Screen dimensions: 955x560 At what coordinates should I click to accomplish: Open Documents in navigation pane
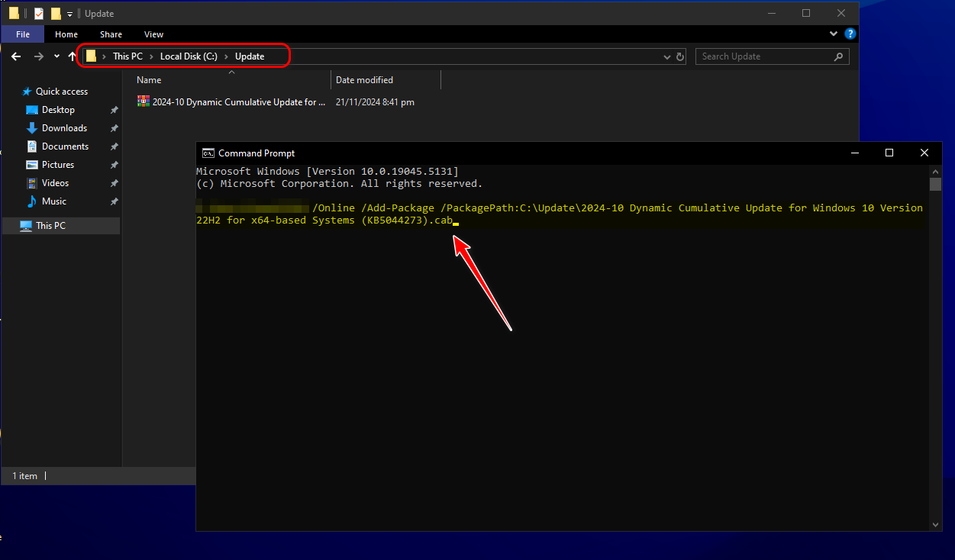pyautogui.click(x=65, y=146)
